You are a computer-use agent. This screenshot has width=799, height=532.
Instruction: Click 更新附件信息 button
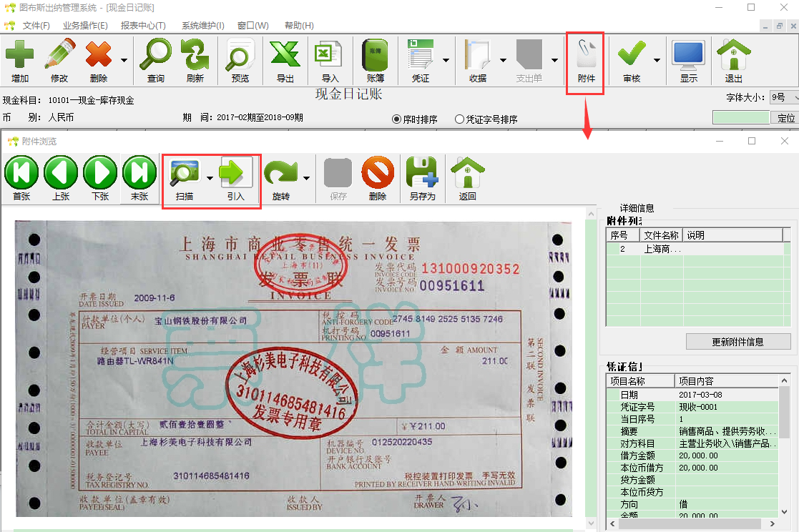(x=738, y=341)
